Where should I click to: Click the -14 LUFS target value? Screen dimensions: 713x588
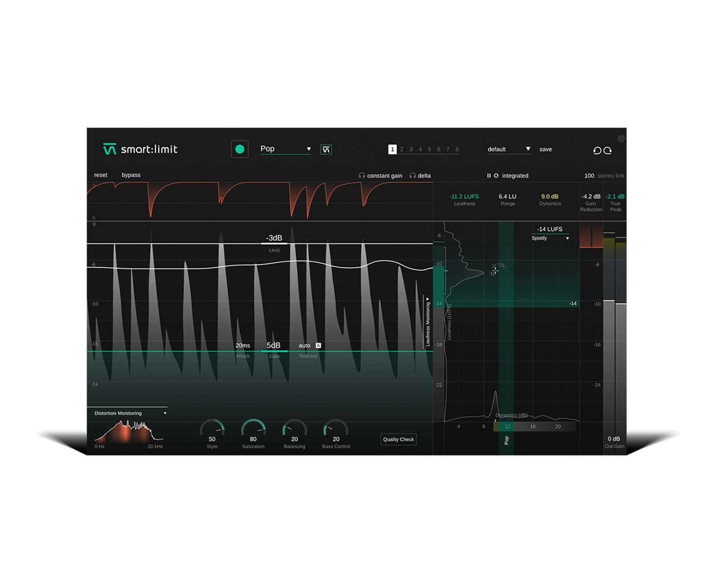point(550,229)
